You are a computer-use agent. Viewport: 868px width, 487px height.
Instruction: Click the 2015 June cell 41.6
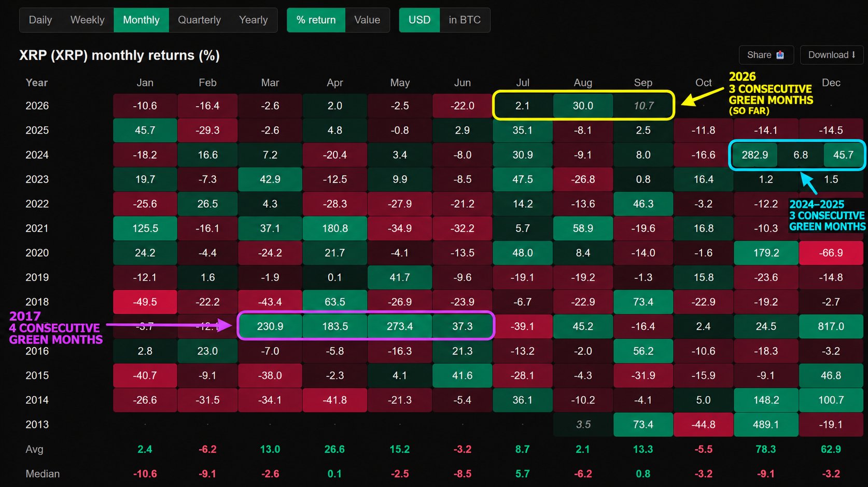point(463,376)
